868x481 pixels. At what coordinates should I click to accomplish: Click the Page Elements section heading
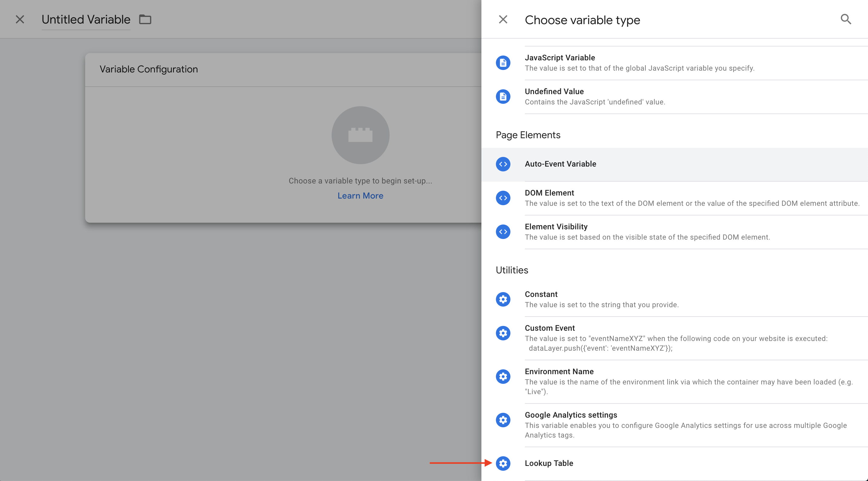point(528,135)
